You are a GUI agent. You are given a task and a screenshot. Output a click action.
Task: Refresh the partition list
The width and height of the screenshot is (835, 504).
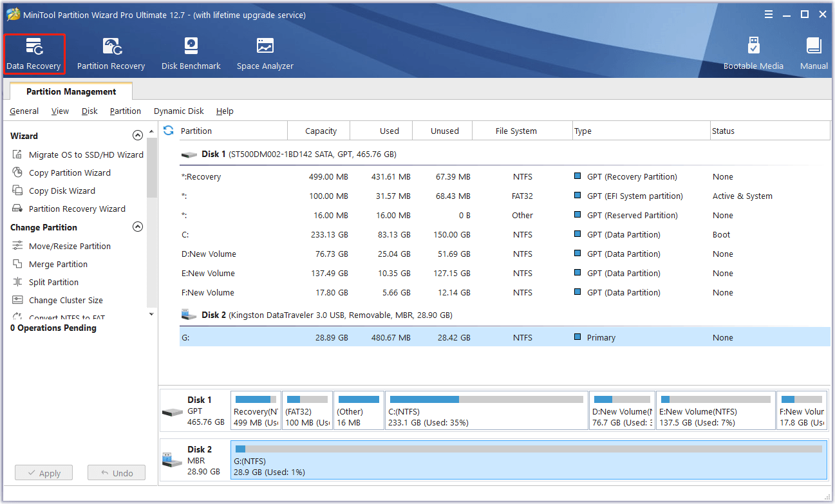tap(169, 131)
